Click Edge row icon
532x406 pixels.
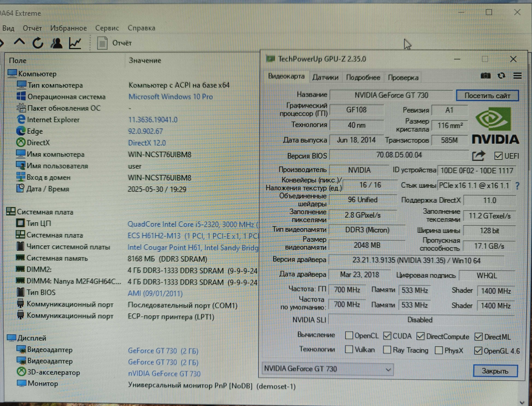[x=21, y=131]
